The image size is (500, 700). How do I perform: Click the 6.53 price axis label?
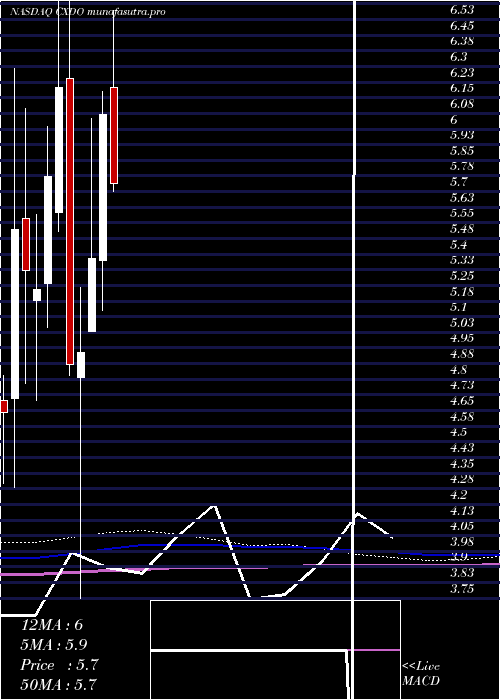tap(462, 10)
